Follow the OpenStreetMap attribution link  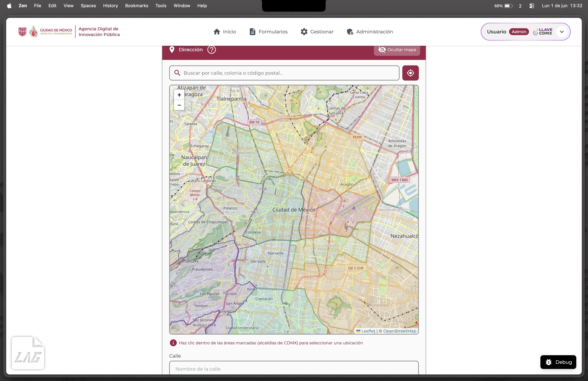[x=400, y=331]
